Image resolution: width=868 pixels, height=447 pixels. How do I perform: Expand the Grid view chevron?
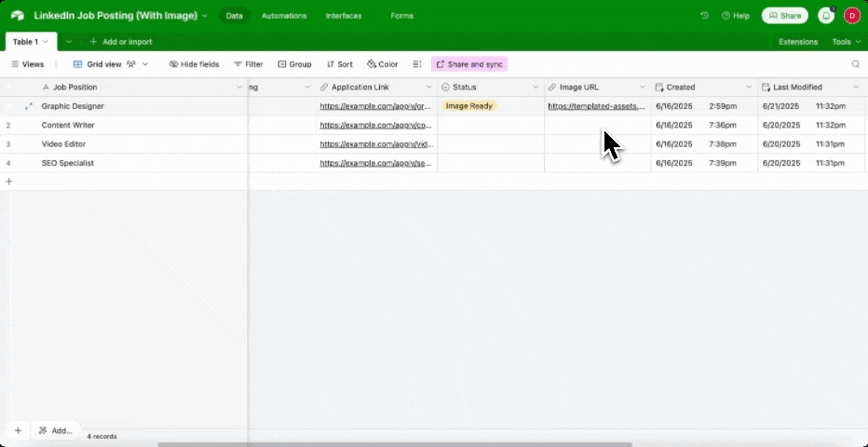pos(145,64)
